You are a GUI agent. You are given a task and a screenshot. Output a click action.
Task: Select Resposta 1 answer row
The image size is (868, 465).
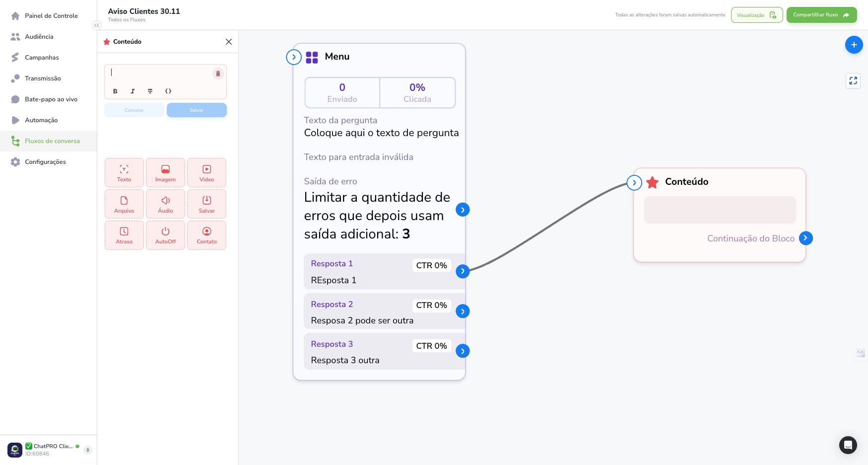click(x=384, y=271)
